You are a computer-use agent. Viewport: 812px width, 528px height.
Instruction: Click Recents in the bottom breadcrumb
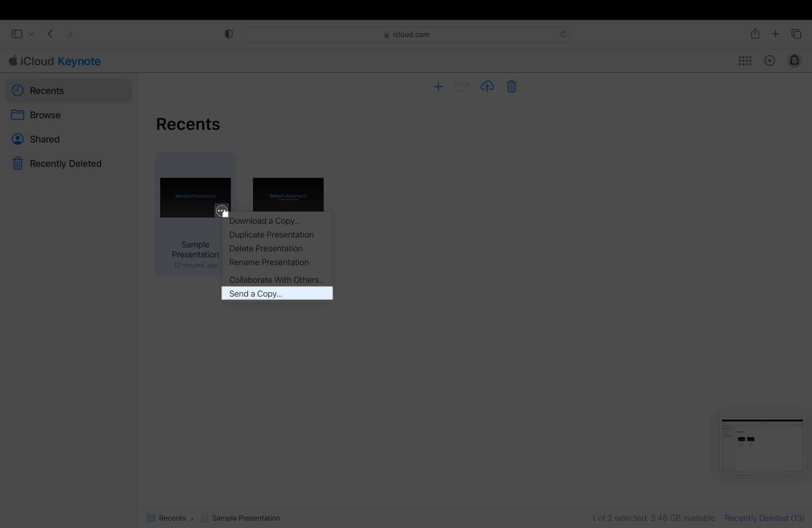point(172,518)
